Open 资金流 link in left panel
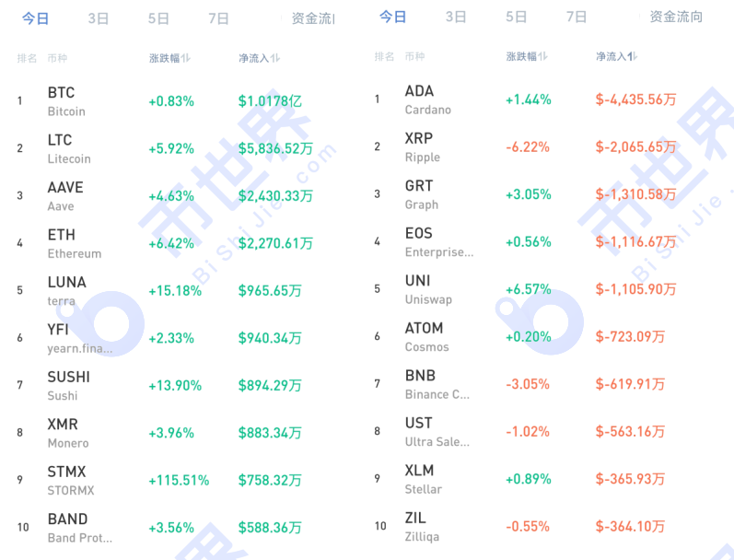734x560 pixels. (x=313, y=18)
